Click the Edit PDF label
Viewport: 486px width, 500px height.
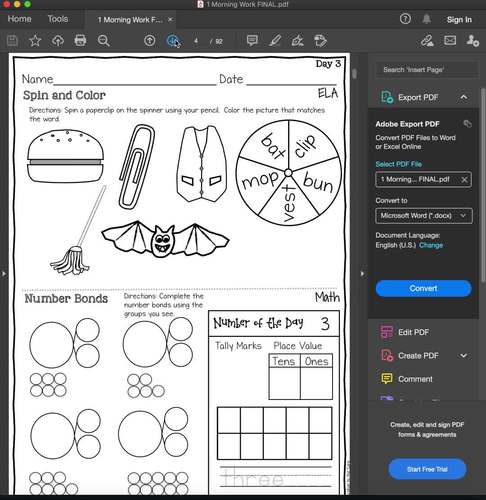[413, 332]
